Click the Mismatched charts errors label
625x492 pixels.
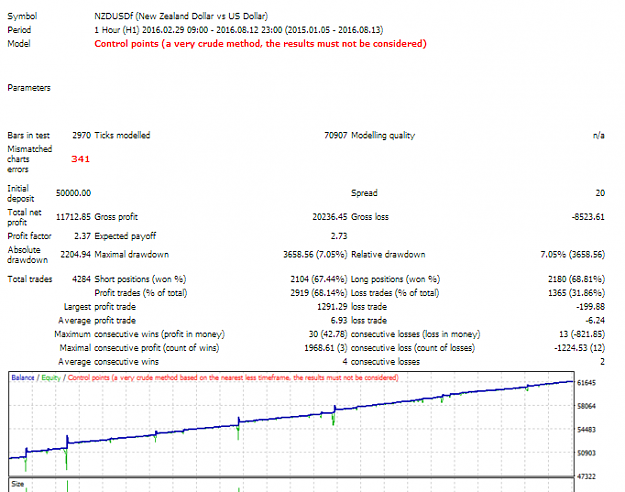point(29,159)
